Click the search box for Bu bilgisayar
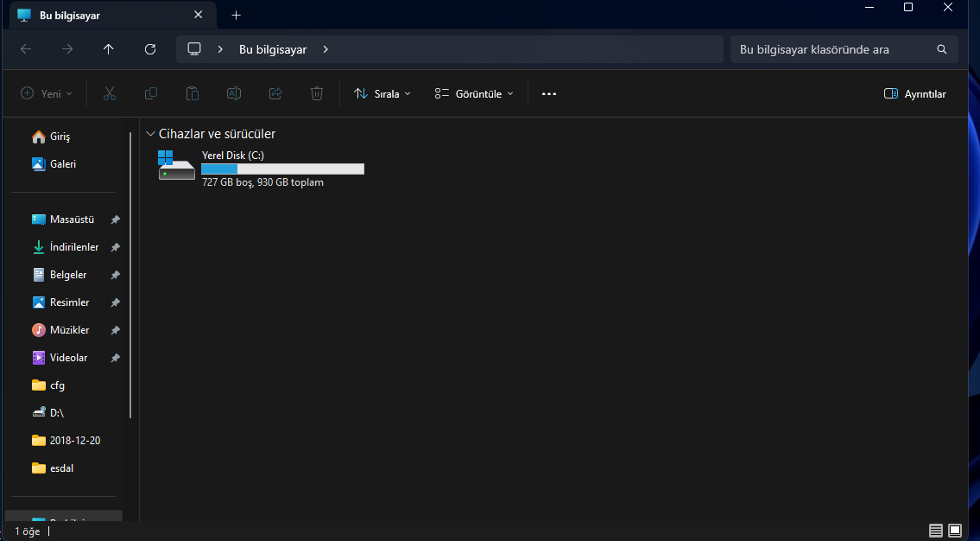980x541 pixels. 844,49
